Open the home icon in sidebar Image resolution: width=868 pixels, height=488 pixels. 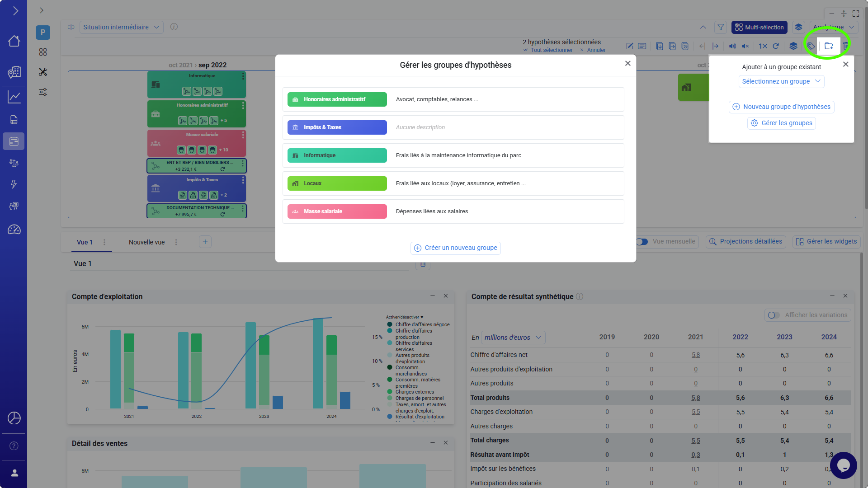tap(14, 41)
